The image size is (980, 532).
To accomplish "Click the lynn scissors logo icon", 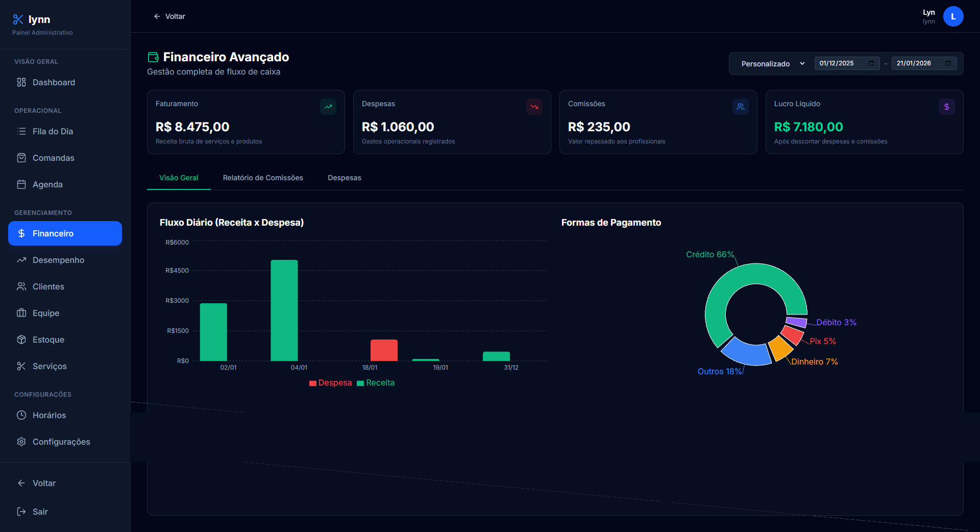I will [18, 19].
